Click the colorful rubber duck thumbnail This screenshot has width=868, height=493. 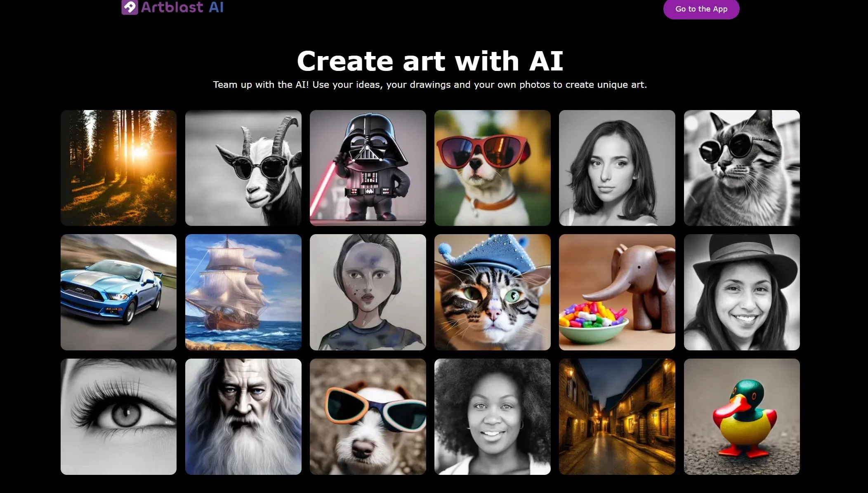click(x=742, y=416)
